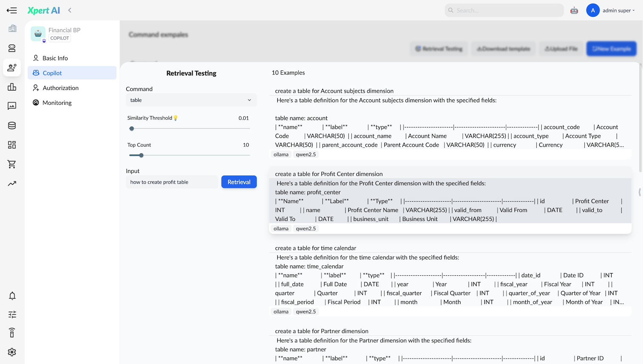Open the sliders tune icon in sidebar
Screen dimensions: 643x364
tap(12, 314)
